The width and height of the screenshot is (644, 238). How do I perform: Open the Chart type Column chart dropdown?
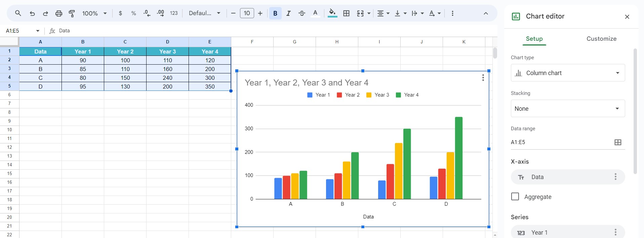click(x=568, y=73)
